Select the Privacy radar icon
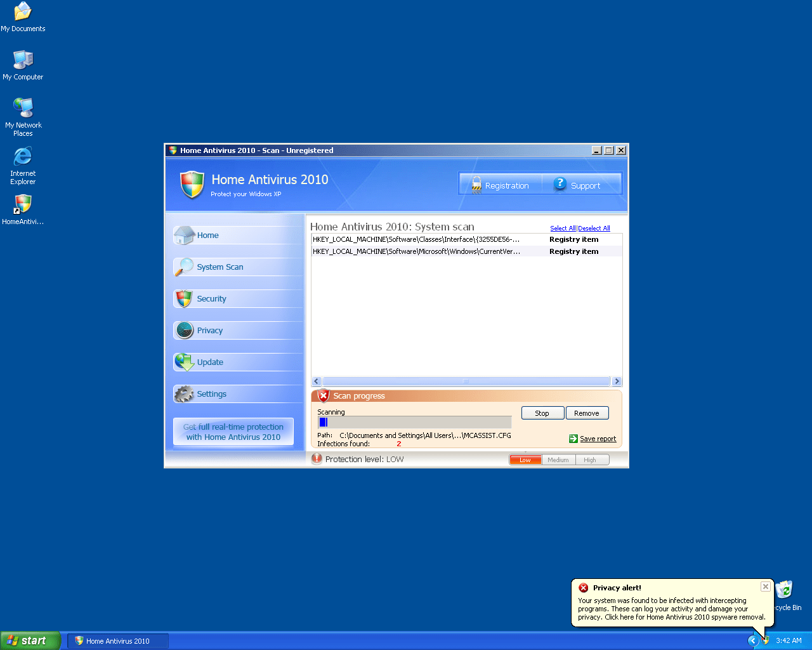This screenshot has width=812, height=650. (184, 331)
